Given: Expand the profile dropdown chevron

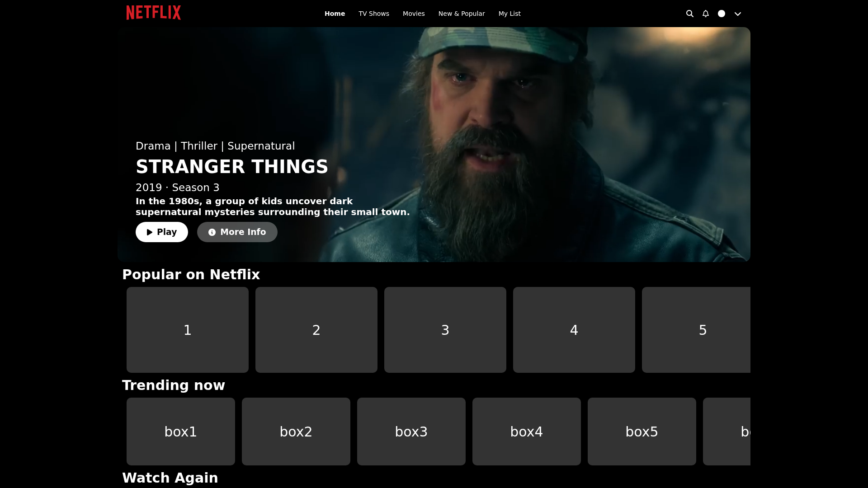Looking at the screenshot, I should [738, 14].
